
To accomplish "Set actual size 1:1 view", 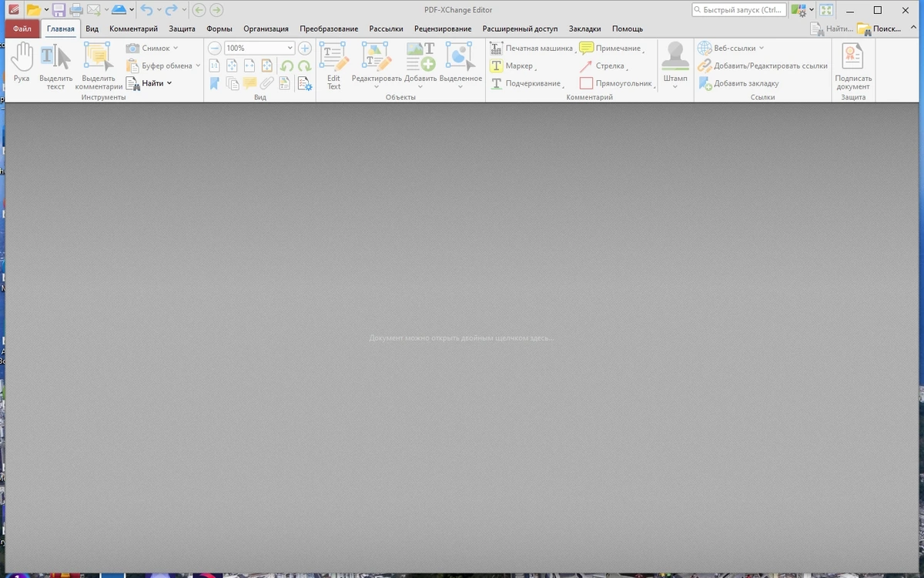I will tap(215, 66).
